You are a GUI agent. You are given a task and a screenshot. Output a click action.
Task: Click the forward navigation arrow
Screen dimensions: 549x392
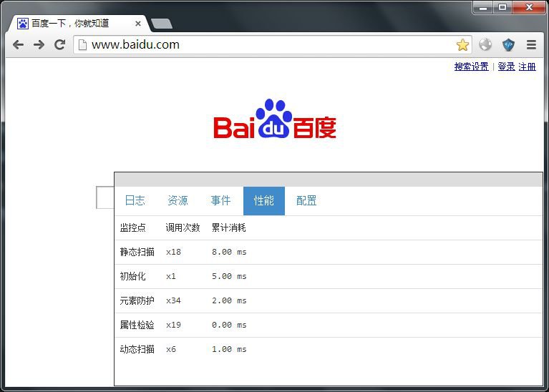[x=39, y=44]
